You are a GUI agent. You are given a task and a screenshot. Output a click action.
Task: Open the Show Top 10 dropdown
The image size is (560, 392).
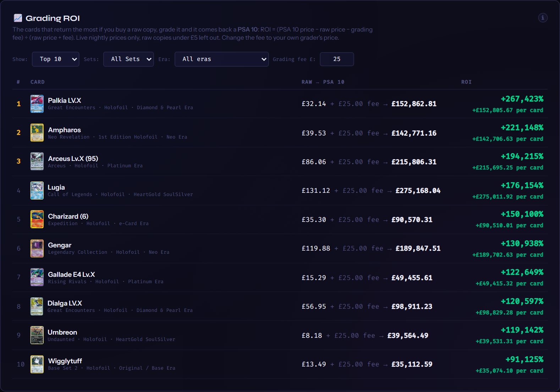(55, 59)
